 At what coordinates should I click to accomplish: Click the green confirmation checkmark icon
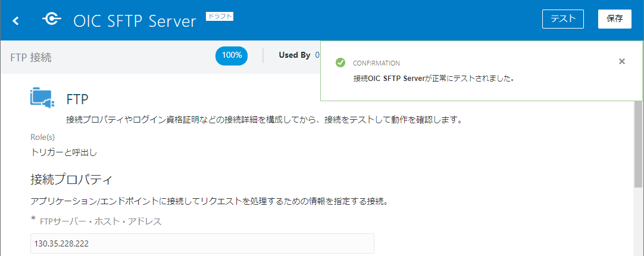pos(340,63)
